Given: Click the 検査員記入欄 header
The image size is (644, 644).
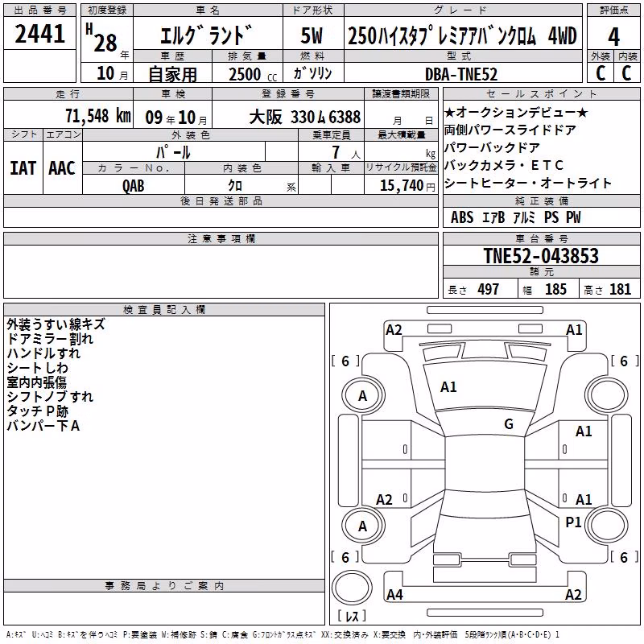Looking at the screenshot, I should pos(164,310).
